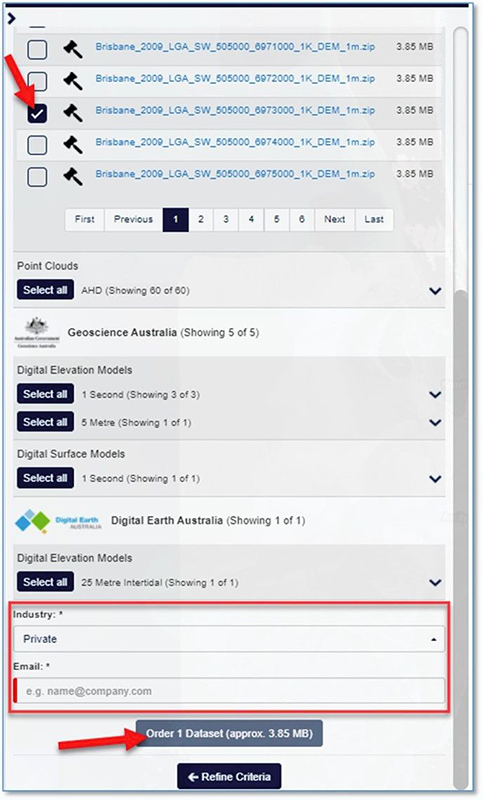Click the gavel icon beside the 6973000 DEM file
The width and height of the screenshot is (483, 800).
click(73, 113)
